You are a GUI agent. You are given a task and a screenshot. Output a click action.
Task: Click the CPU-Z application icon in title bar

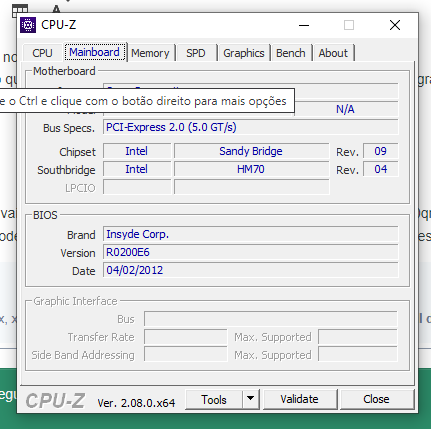(x=28, y=25)
